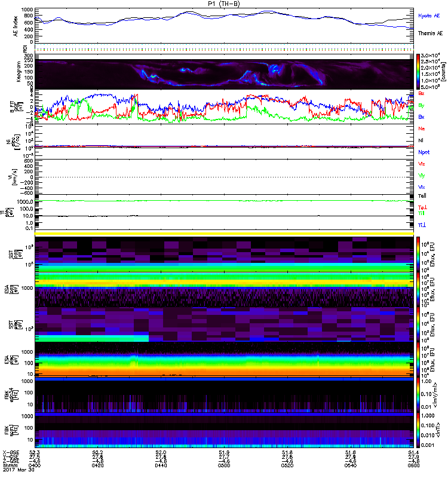Click the "hhmm" time axis label
This screenshot has width=448, height=478.
point(9,465)
